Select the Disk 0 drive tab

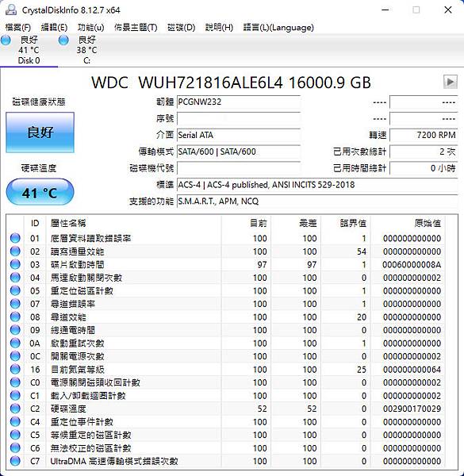pyautogui.click(x=29, y=50)
